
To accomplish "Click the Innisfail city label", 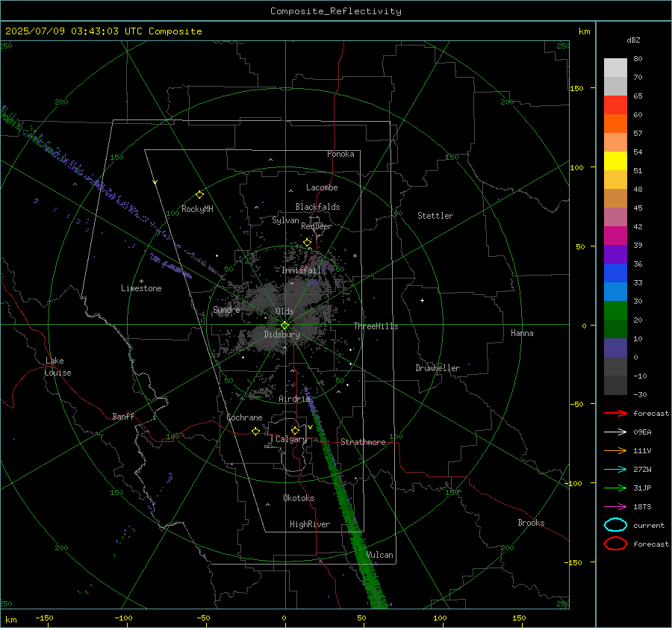I will (302, 270).
